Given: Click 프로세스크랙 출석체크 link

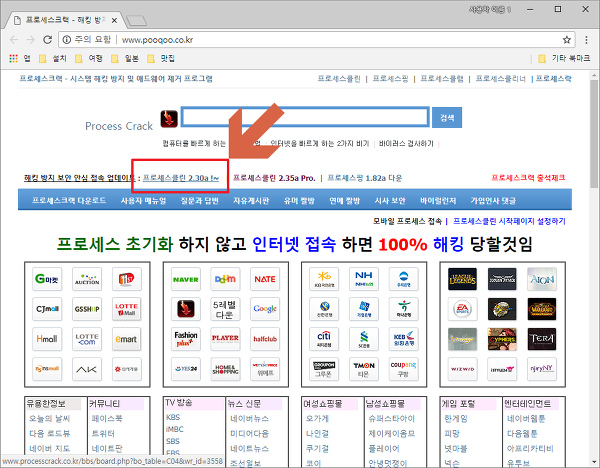Looking at the screenshot, I should (528, 178).
